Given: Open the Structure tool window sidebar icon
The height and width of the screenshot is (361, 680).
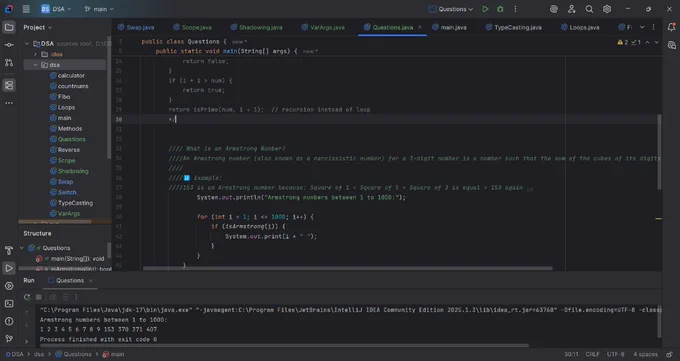Looking at the screenshot, I should (9, 85).
